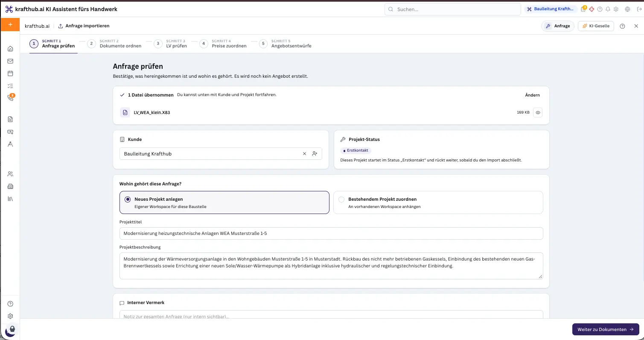Select the Bestehendem Projekt zuordnen option
The width and height of the screenshot is (644, 340).
click(x=438, y=202)
